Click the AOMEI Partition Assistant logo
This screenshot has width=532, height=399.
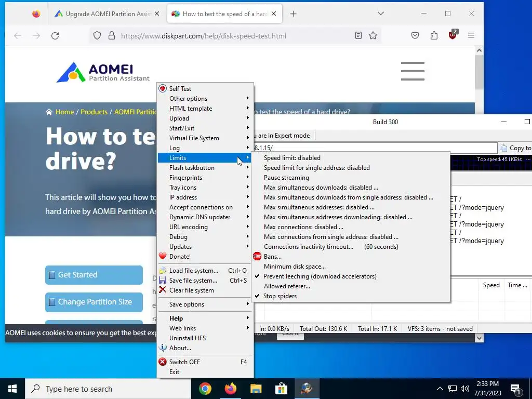tap(103, 72)
